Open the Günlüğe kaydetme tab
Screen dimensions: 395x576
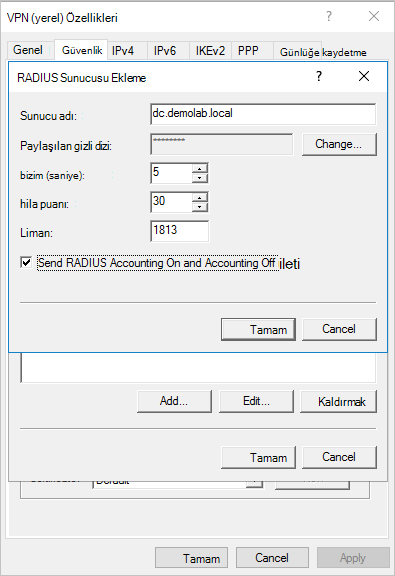[323, 52]
